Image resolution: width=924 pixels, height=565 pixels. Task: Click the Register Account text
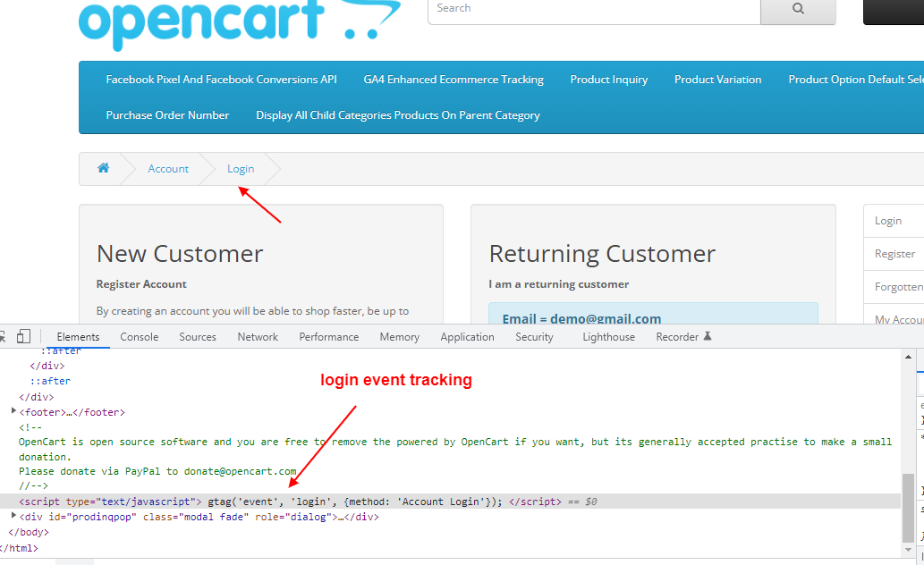pos(141,284)
